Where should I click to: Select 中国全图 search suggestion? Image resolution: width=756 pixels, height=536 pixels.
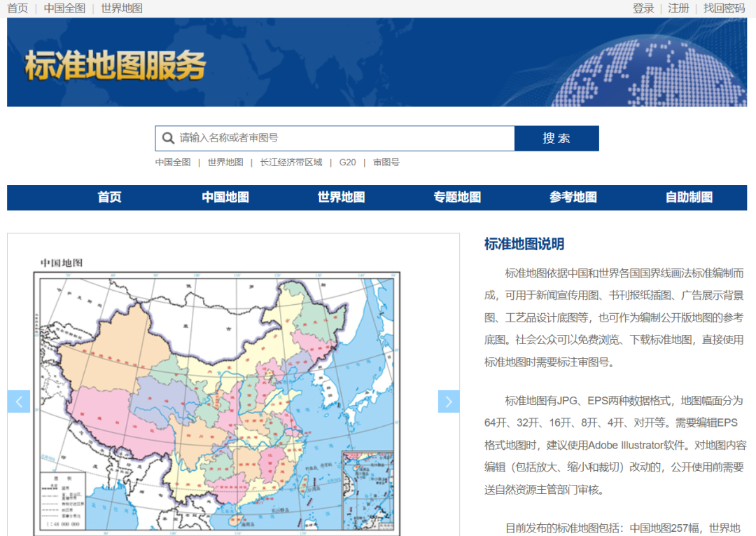coord(173,163)
